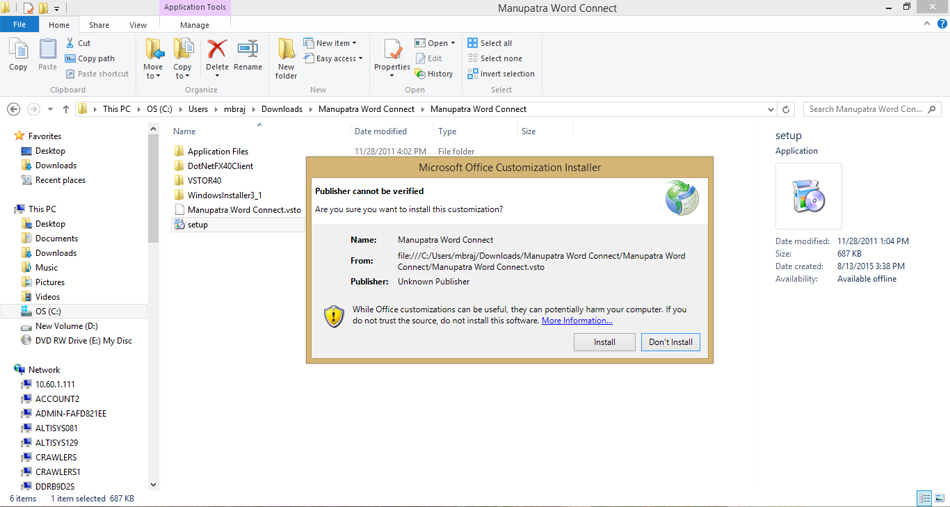Sort by Date modified column header

tap(380, 131)
